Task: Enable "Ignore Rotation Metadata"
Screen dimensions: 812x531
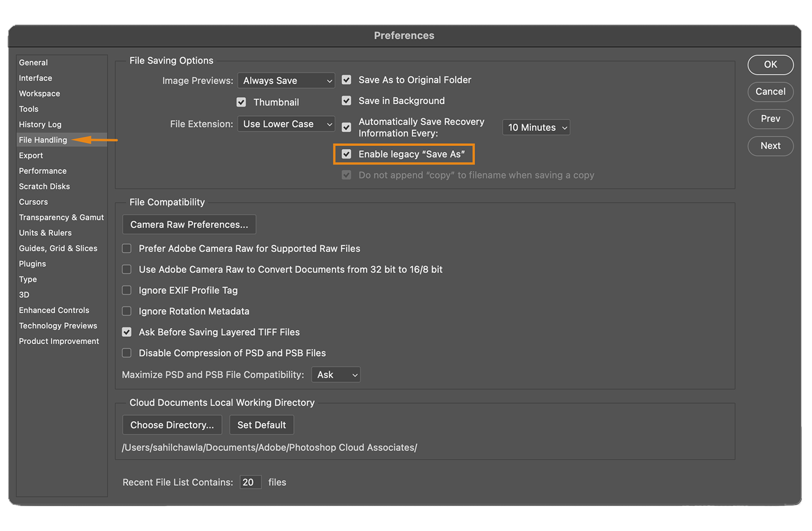Action: tap(126, 311)
